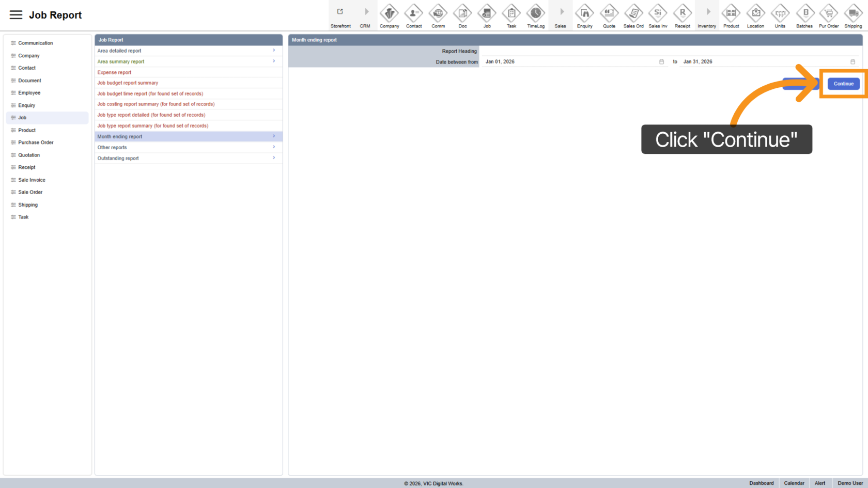Open the Company module icon
This screenshot has height=488, width=868.
point(389,13)
